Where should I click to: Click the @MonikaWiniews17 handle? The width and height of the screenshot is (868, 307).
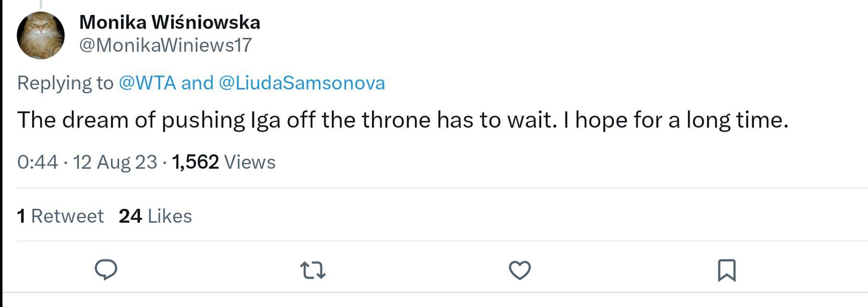click(x=165, y=45)
